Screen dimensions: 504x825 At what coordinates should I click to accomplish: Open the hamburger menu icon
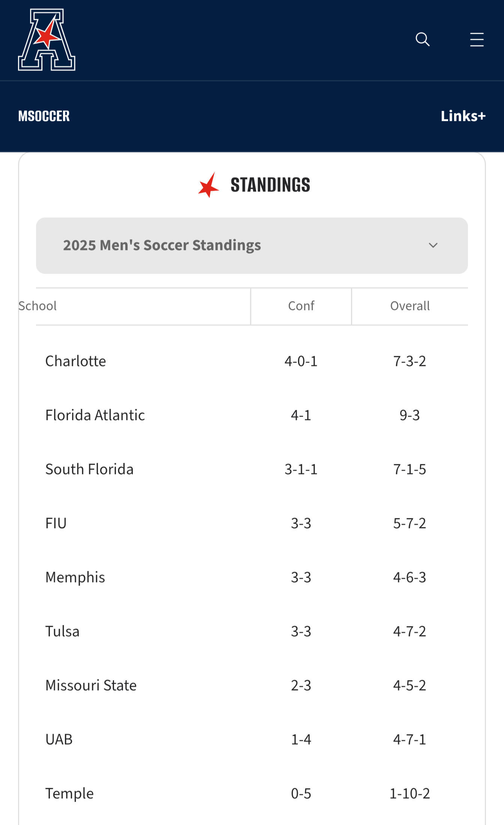pos(477,39)
